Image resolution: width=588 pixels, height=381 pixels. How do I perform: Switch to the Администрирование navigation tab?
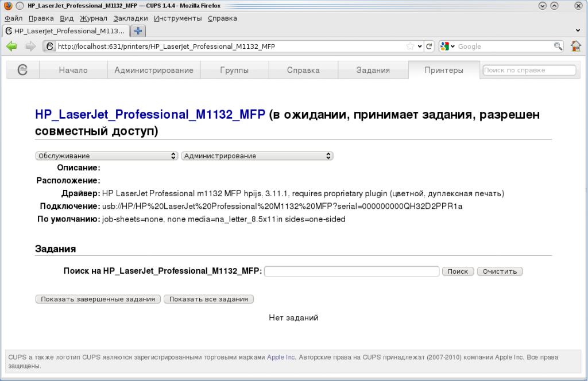pyautogui.click(x=154, y=70)
